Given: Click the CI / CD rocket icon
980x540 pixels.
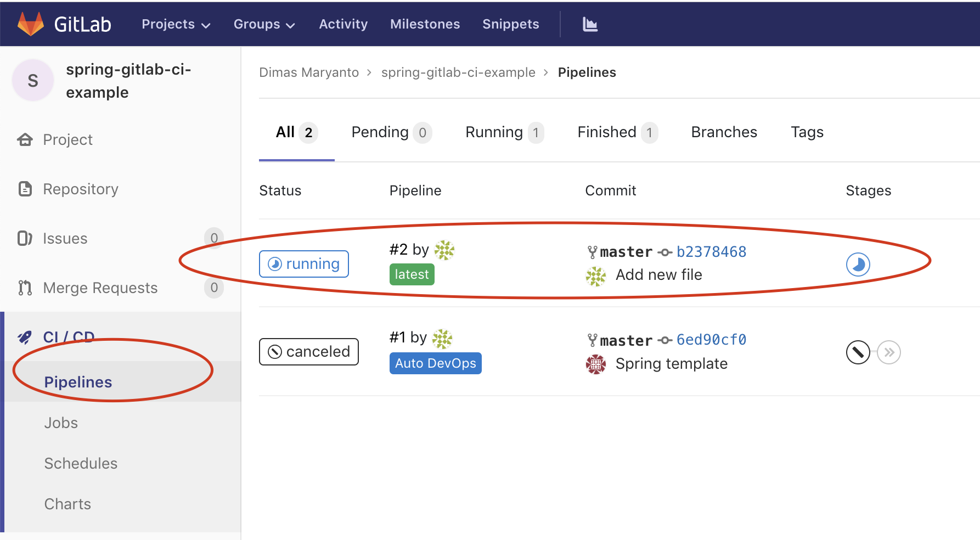Looking at the screenshot, I should pos(25,337).
